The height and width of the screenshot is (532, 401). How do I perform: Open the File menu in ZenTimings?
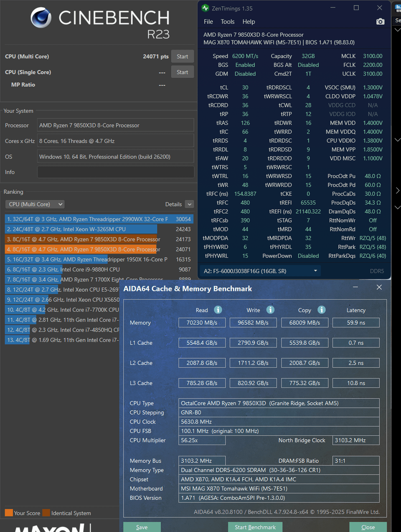tap(208, 22)
